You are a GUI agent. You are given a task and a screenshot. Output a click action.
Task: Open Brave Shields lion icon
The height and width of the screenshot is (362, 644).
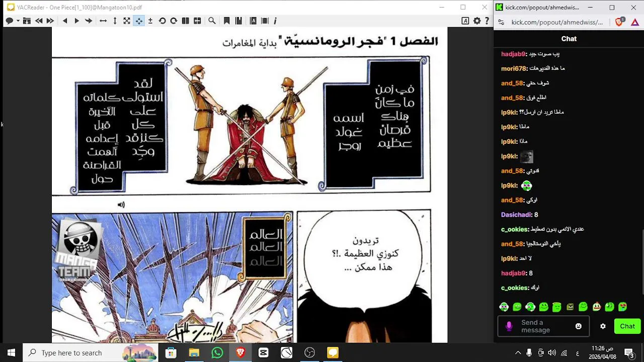coord(620,22)
